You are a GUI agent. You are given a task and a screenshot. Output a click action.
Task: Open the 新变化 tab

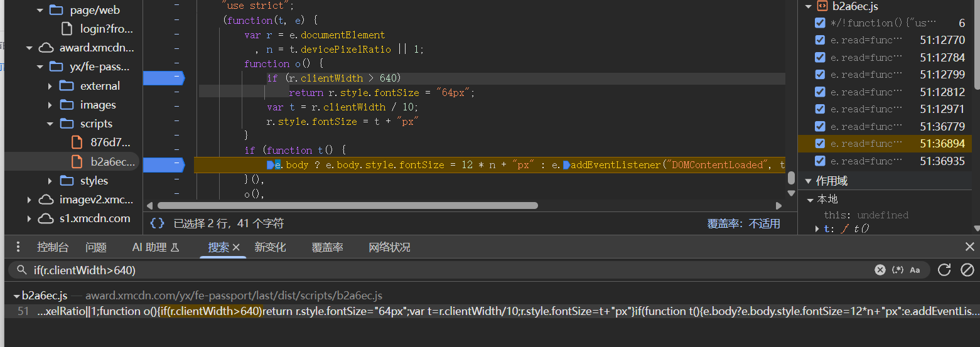[x=270, y=247]
